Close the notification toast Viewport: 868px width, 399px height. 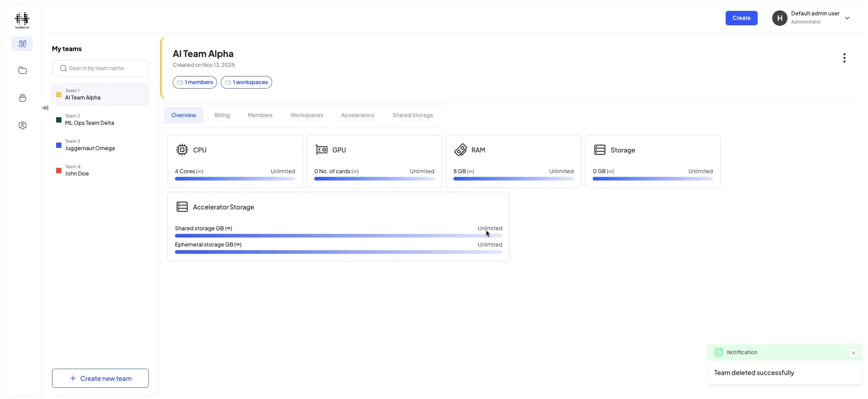pyautogui.click(x=854, y=353)
